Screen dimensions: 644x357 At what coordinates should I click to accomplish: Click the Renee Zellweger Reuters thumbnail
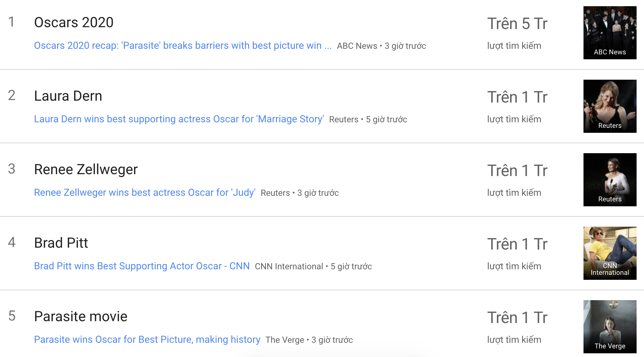click(610, 180)
